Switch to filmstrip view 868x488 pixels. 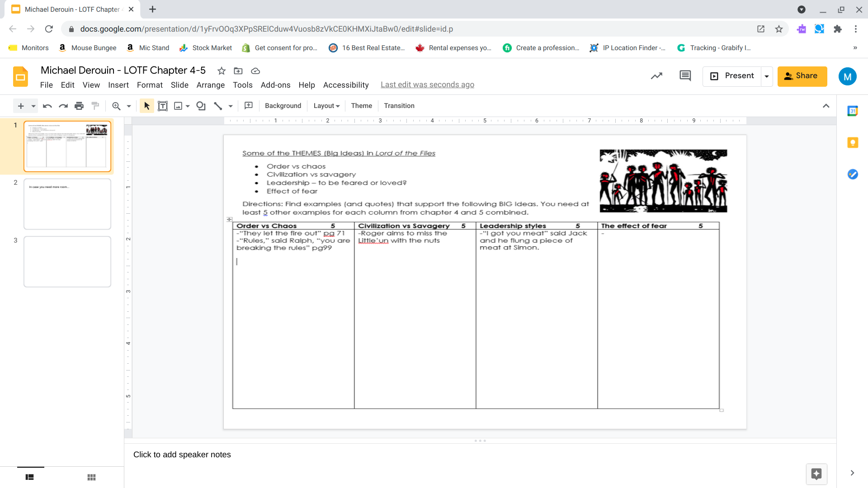[30, 477]
